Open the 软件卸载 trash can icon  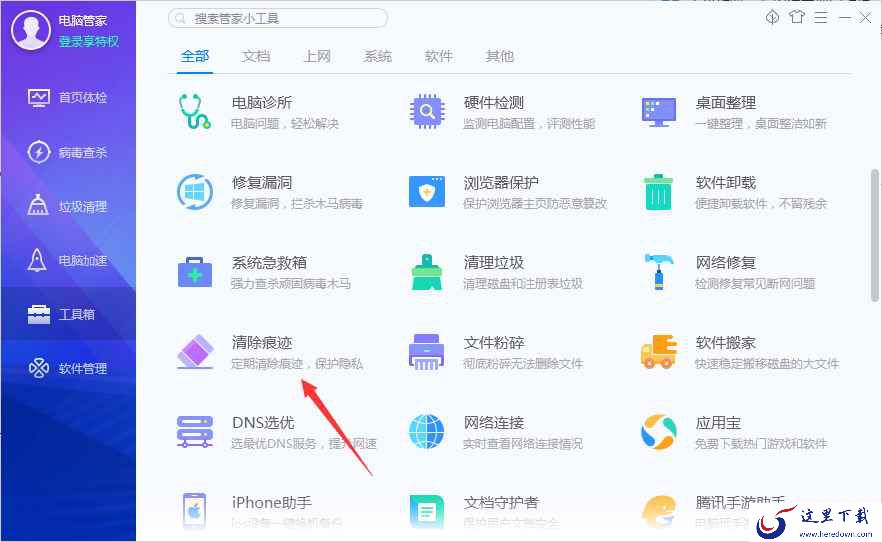(659, 192)
